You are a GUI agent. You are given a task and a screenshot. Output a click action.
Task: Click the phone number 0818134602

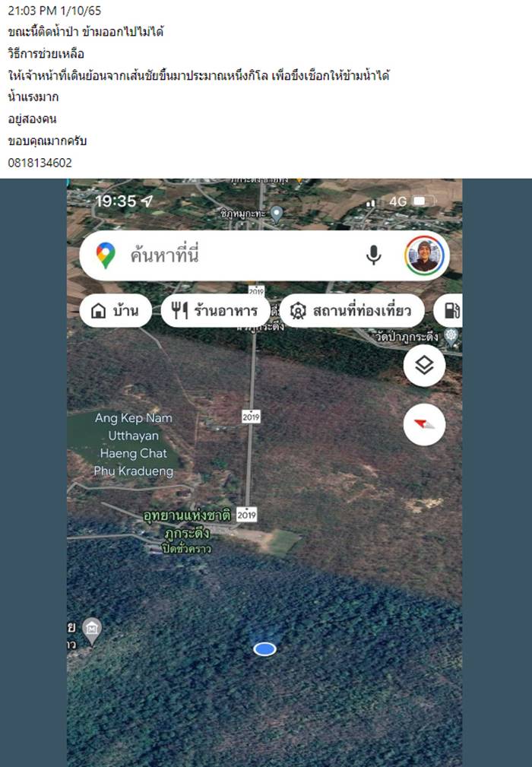pos(40,163)
